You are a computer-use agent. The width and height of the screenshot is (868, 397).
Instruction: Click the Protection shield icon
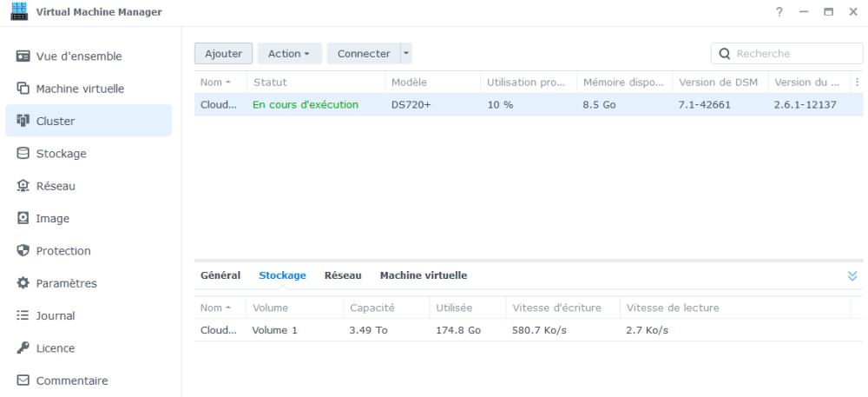23,251
